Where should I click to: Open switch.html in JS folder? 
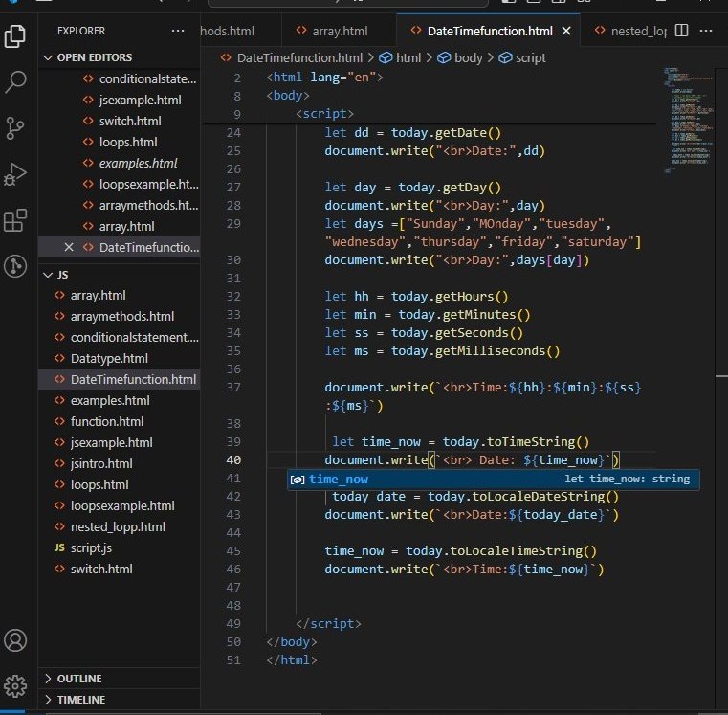tap(119, 569)
